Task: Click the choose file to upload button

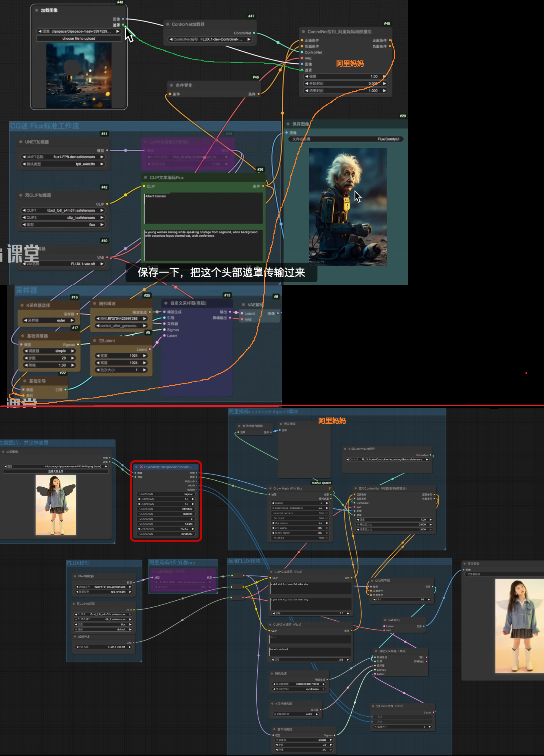Action: pos(79,39)
